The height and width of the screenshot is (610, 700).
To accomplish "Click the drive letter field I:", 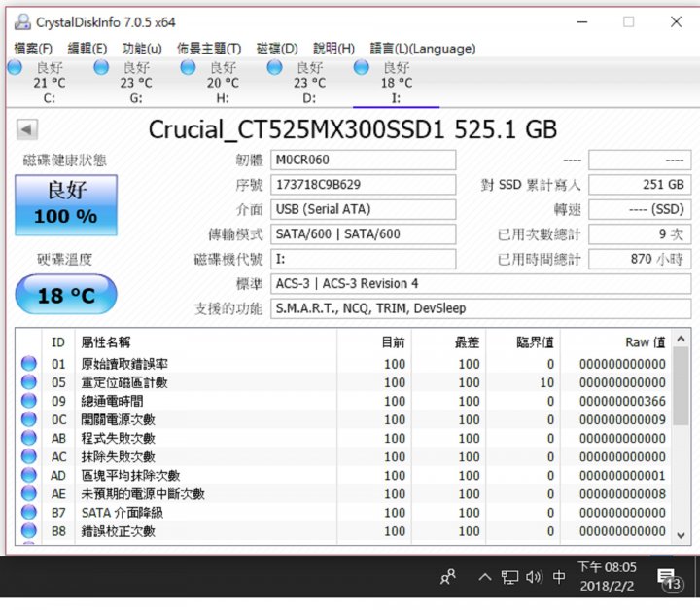I will [x=363, y=259].
